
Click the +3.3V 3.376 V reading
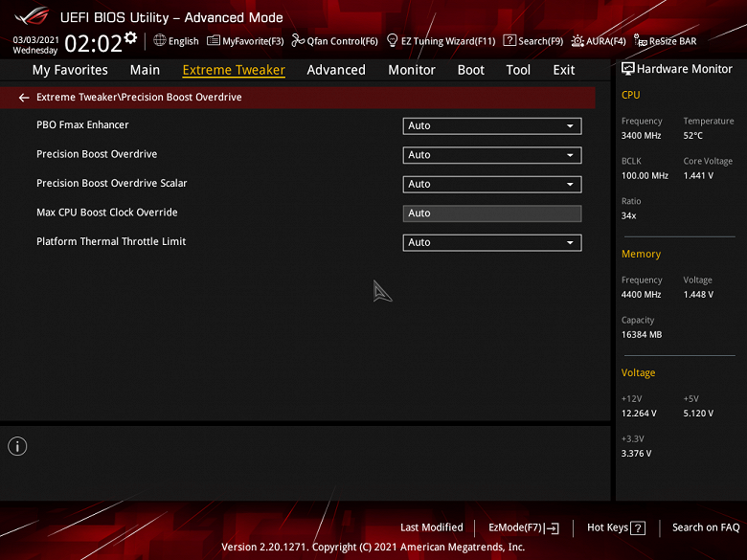tap(636, 454)
